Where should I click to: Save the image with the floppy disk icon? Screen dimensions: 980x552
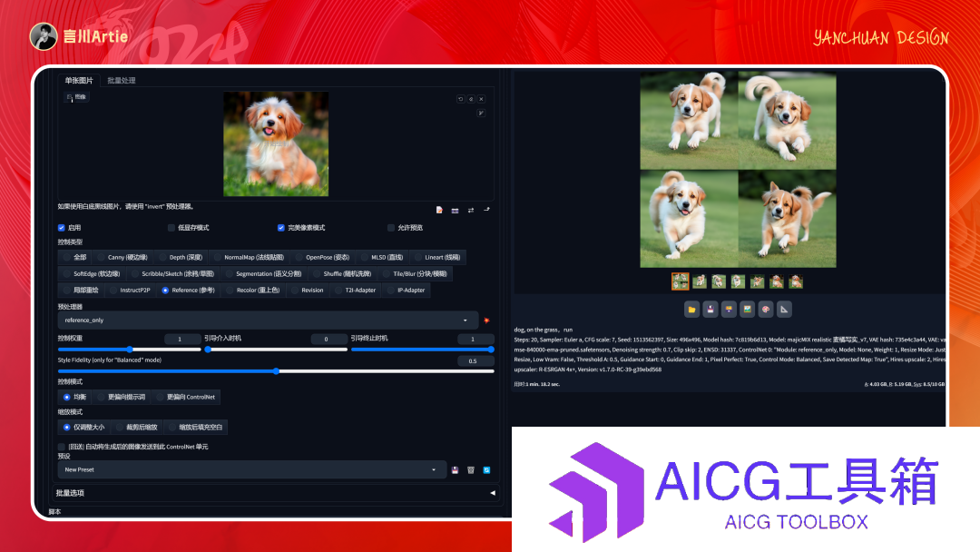[x=710, y=309]
